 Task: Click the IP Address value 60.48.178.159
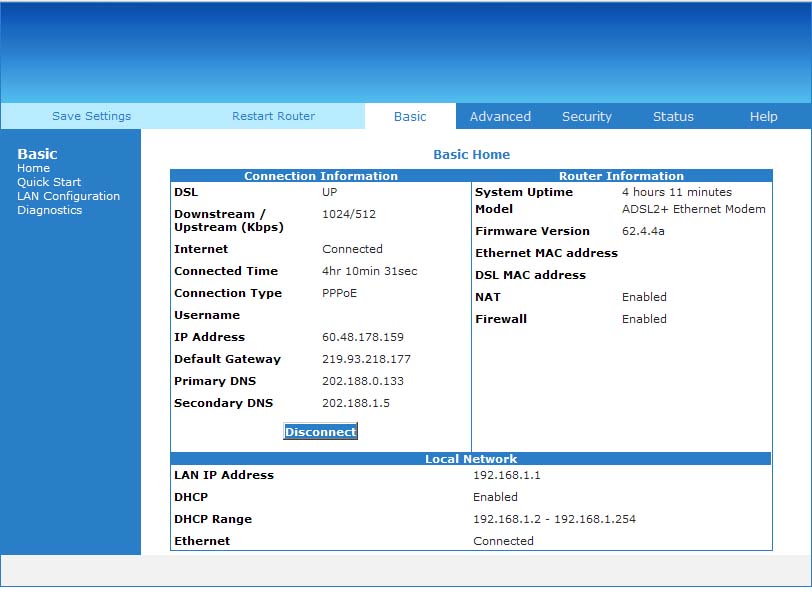pyautogui.click(x=363, y=337)
